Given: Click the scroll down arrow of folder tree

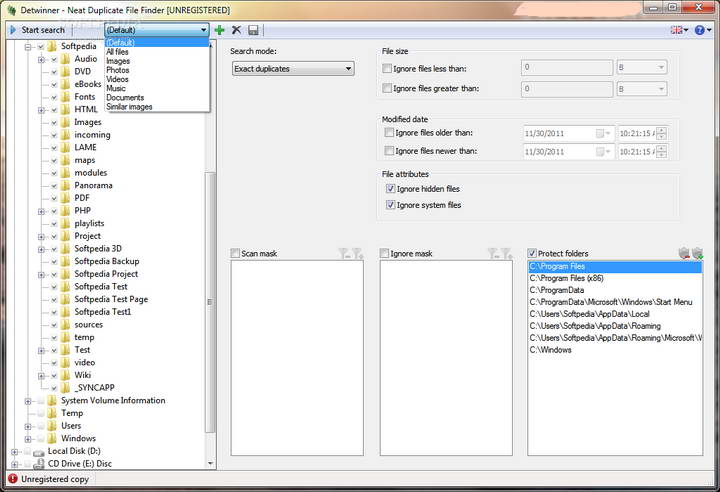Looking at the screenshot, I should point(210,464).
